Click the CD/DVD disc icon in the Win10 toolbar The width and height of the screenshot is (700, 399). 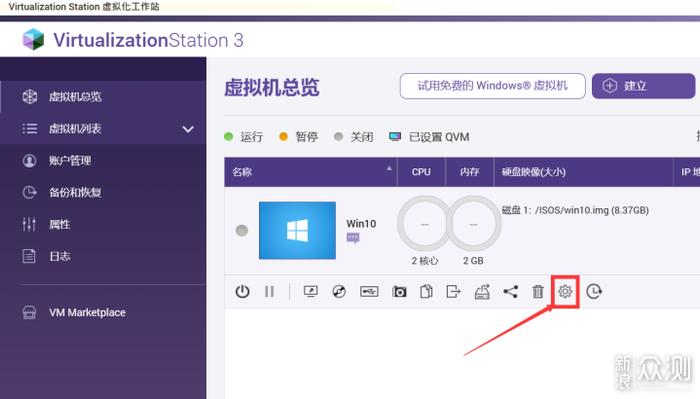point(339,291)
